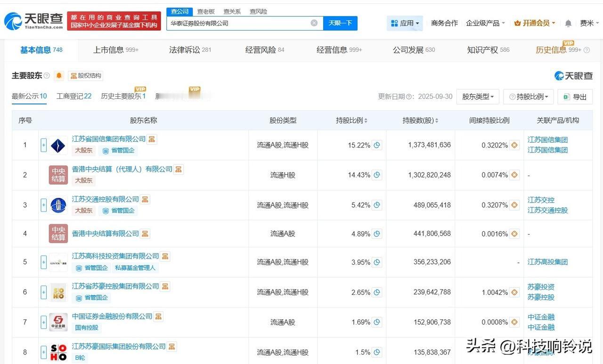This screenshot has width=603, height=364.
Task: Click the 江苏省国信集团 company logo
Action: click(x=58, y=145)
